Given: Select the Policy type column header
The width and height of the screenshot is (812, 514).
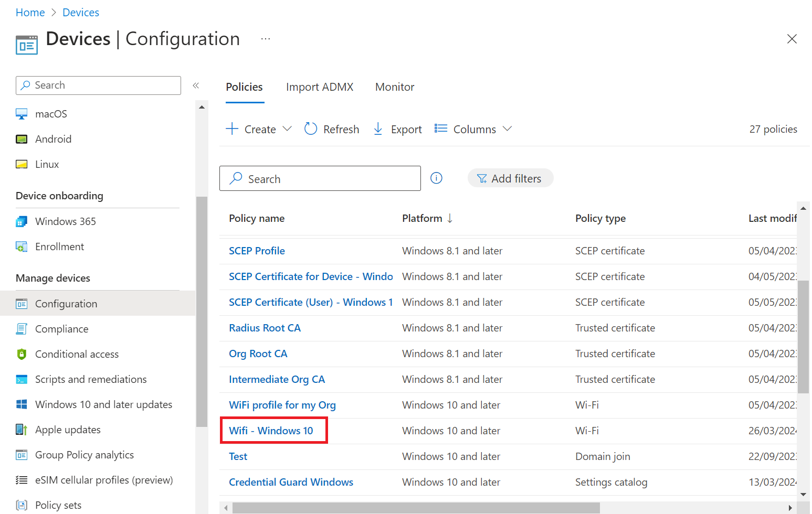Looking at the screenshot, I should (600, 218).
